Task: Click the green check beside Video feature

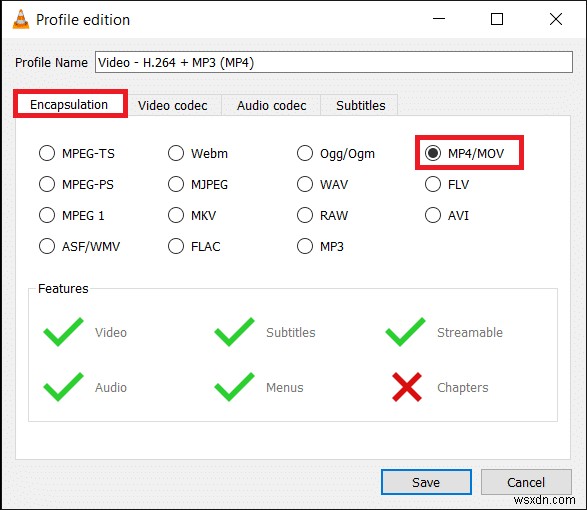Action: point(63,332)
